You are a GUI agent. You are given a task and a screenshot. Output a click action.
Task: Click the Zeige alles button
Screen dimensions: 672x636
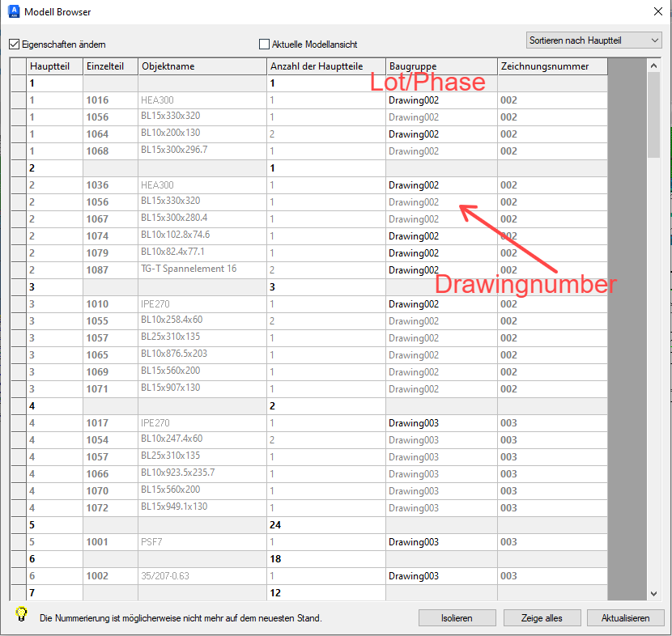(x=542, y=617)
